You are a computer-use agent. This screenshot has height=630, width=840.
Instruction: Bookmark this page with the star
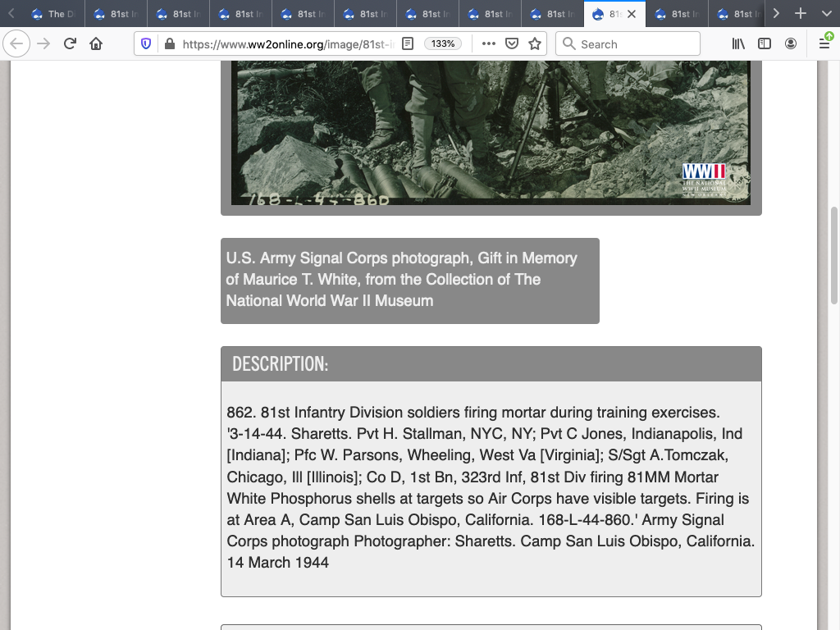point(535,44)
